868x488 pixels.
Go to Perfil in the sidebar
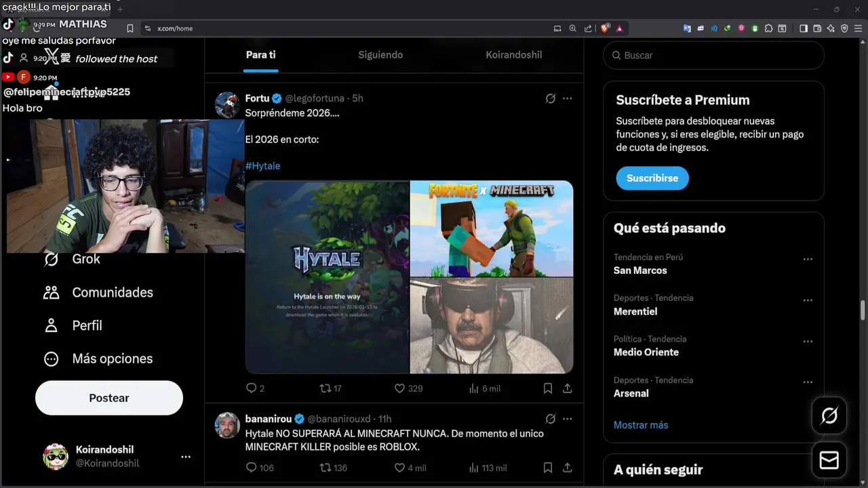[73, 325]
